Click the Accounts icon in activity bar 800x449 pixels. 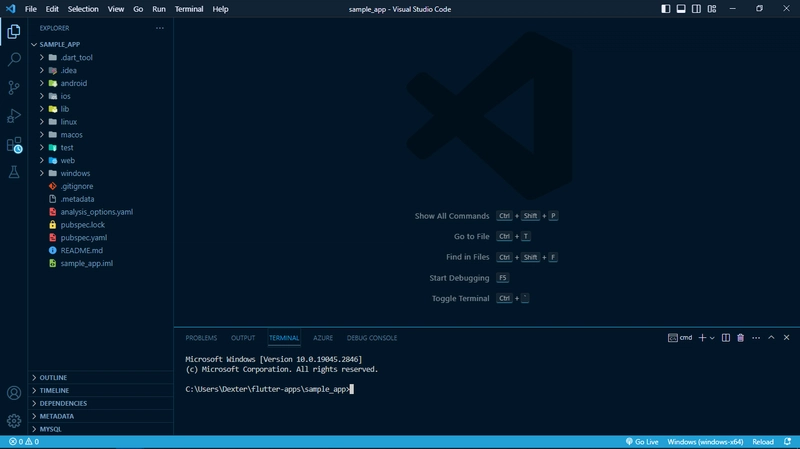pos(14,393)
